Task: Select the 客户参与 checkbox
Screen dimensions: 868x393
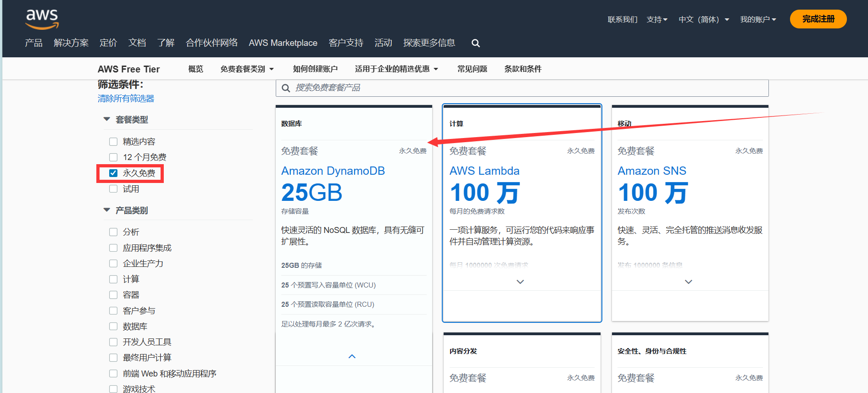Action: click(113, 311)
